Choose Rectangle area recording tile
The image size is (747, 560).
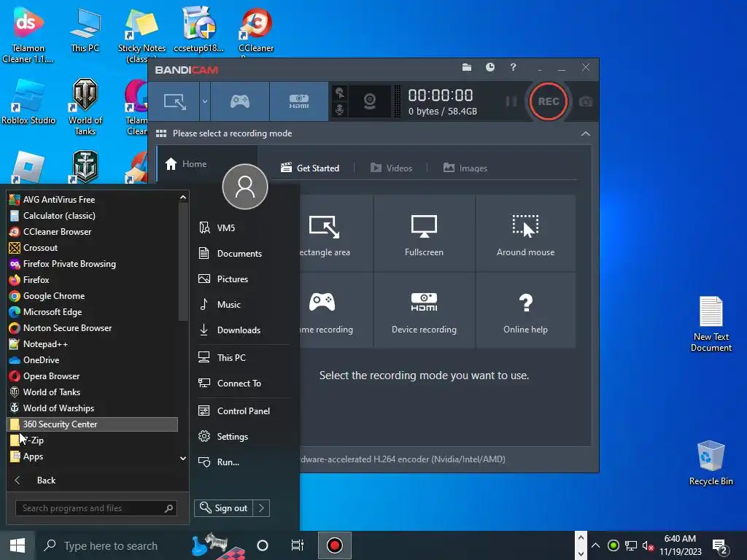click(336, 233)
